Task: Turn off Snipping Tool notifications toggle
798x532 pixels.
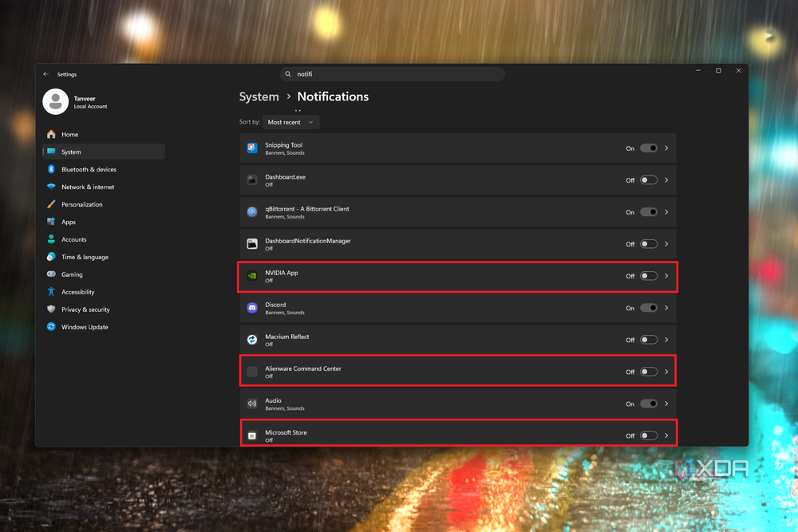Action: coord(648,148)
